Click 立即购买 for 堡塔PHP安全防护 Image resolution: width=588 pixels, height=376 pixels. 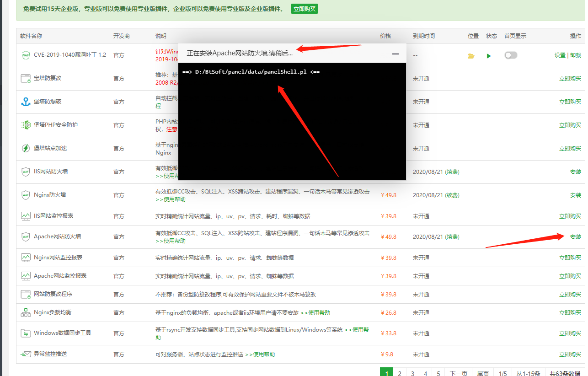point(570,125)
